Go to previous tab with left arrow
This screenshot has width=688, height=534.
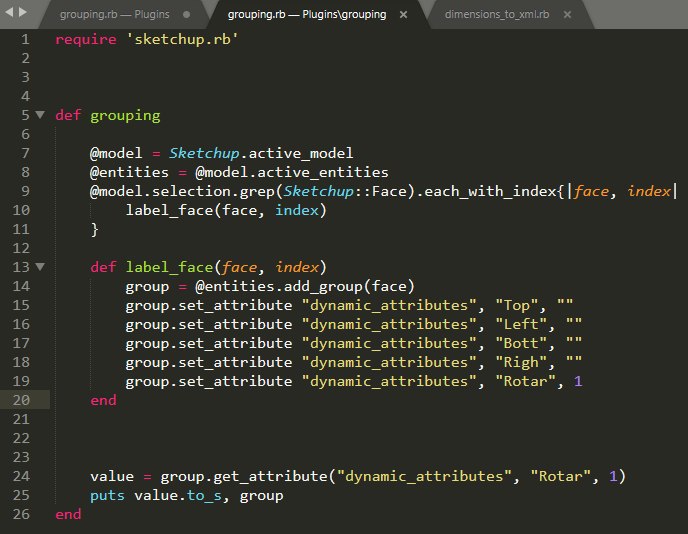tap(9, 12)
